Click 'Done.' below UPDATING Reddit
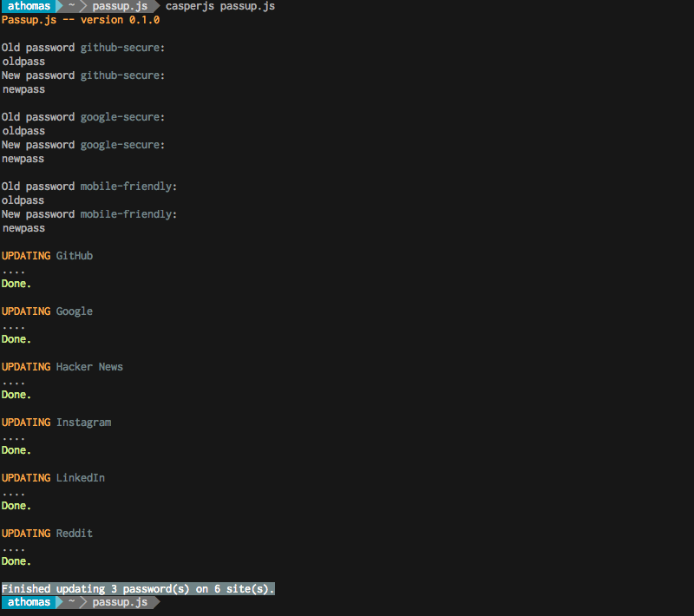This screenshot has width=694, height=616. (x=16, y=561)
